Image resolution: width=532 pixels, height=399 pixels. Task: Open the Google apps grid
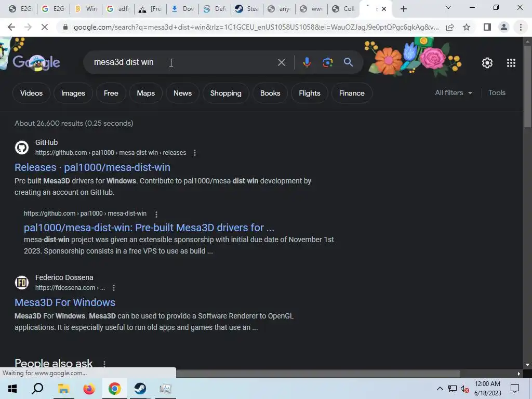click(x=511, y=63)
